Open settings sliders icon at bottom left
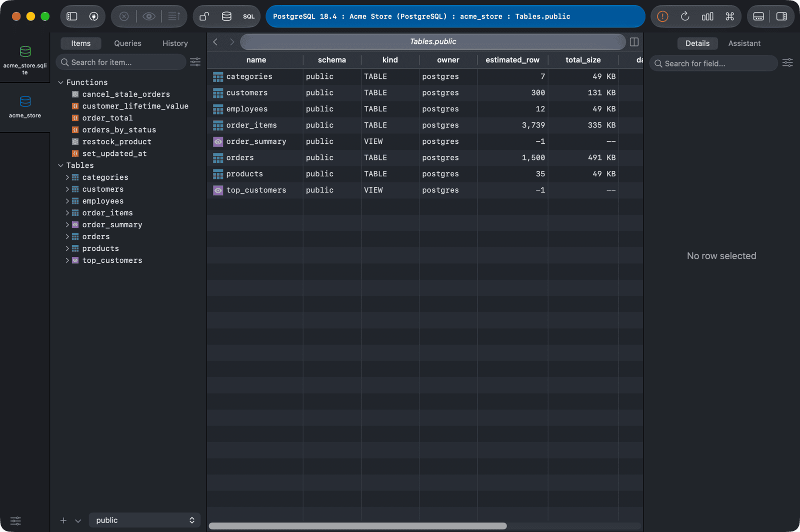 click(x=16, y=521)
